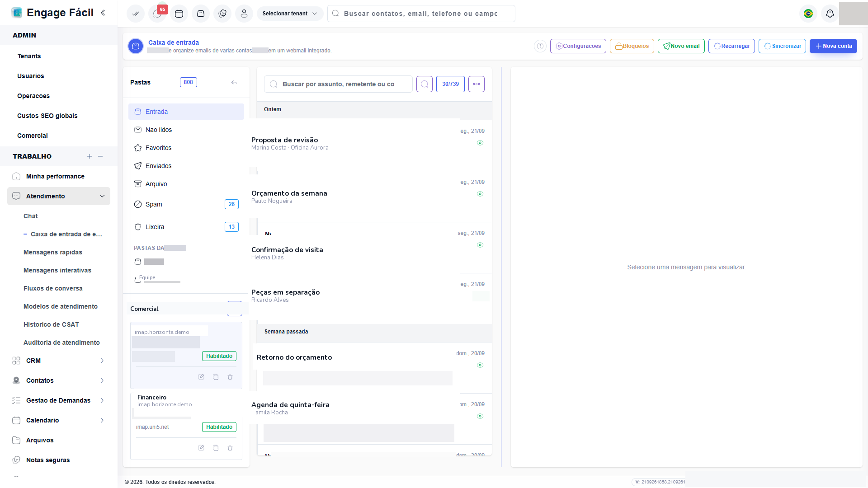Collapse the Pastas panel arrow icon
This screenshot has width=868, height=488.
tap(234, 82)
